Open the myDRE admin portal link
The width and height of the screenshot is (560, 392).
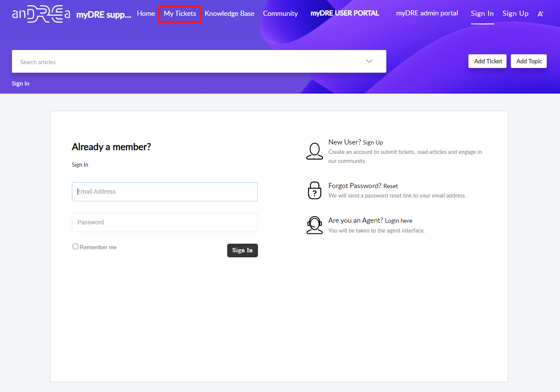[427, 13]
